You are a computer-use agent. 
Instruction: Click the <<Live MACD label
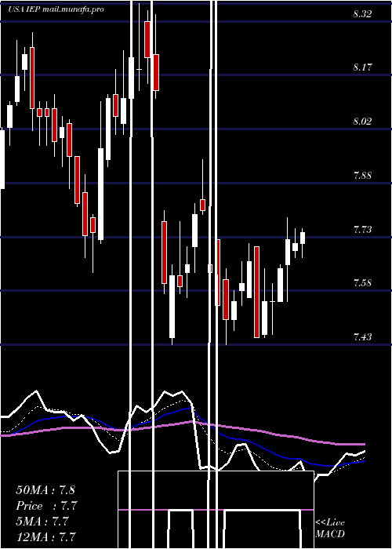click(330, 529)
